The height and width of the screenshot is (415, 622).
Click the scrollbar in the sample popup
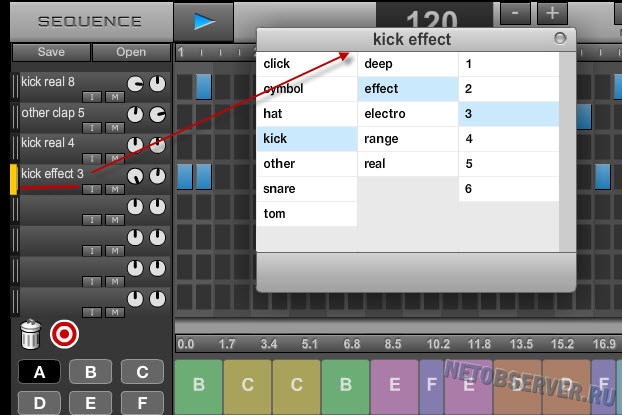(x=567, y=152)
